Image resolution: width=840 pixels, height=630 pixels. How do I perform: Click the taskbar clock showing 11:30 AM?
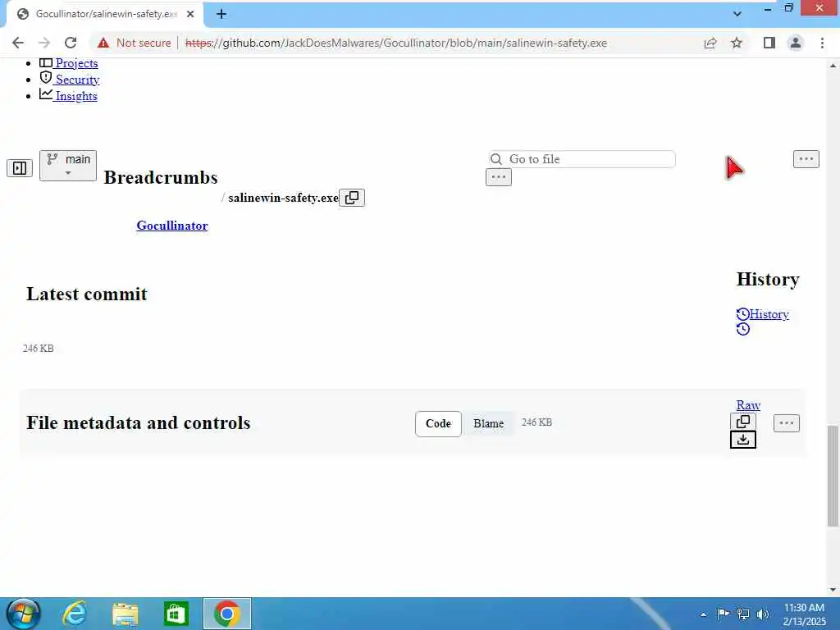point(804,614)
